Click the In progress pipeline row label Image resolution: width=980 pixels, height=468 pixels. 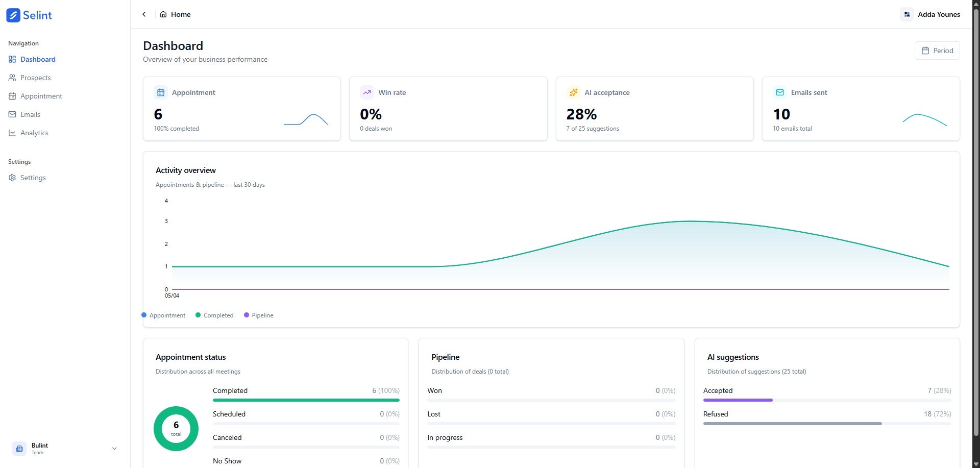(445, 437)
